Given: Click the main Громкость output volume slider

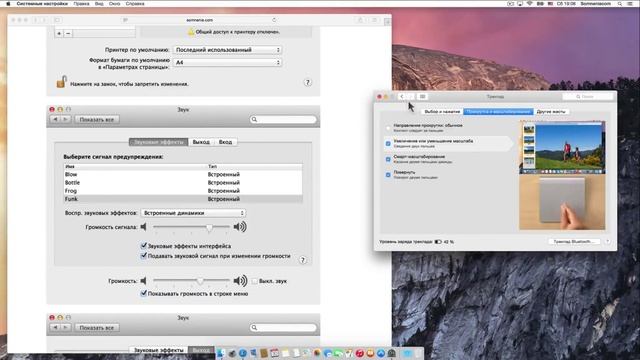Looking at the screenshot, I should [192, 281].
